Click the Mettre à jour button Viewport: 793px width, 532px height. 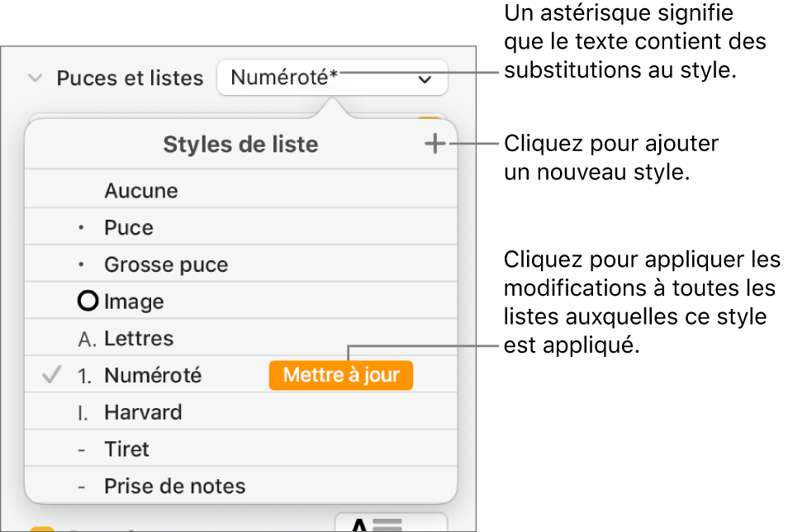[341, 375]
